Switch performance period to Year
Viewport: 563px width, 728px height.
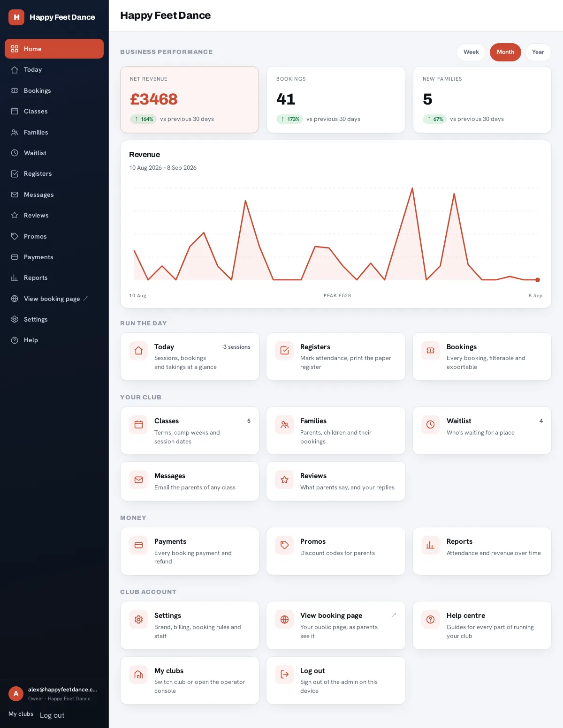click(538, 52)
